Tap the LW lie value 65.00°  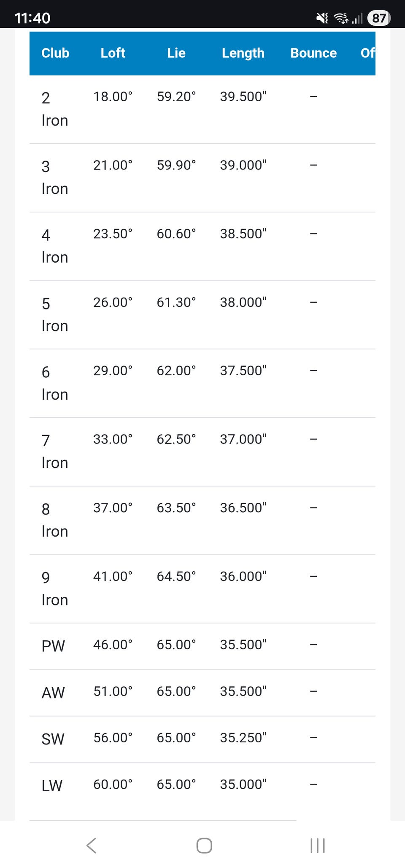tap(176, 784)
